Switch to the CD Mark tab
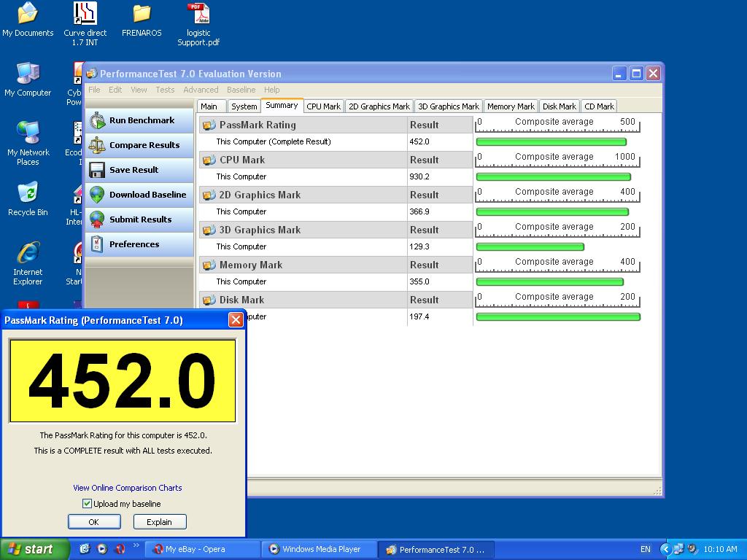 pos(600,106)
